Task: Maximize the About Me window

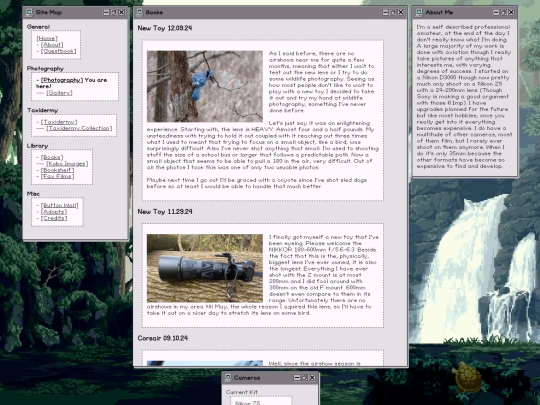Action: click(504, 12)
